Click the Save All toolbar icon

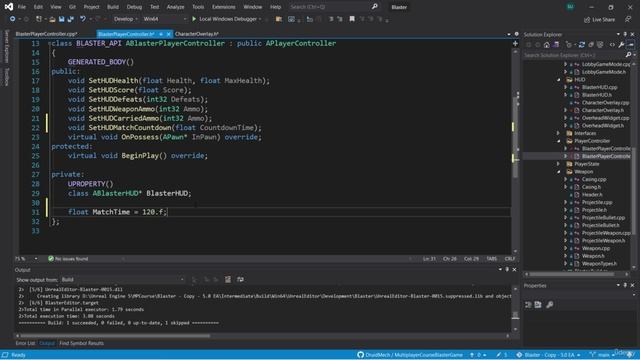coord(71,19)
